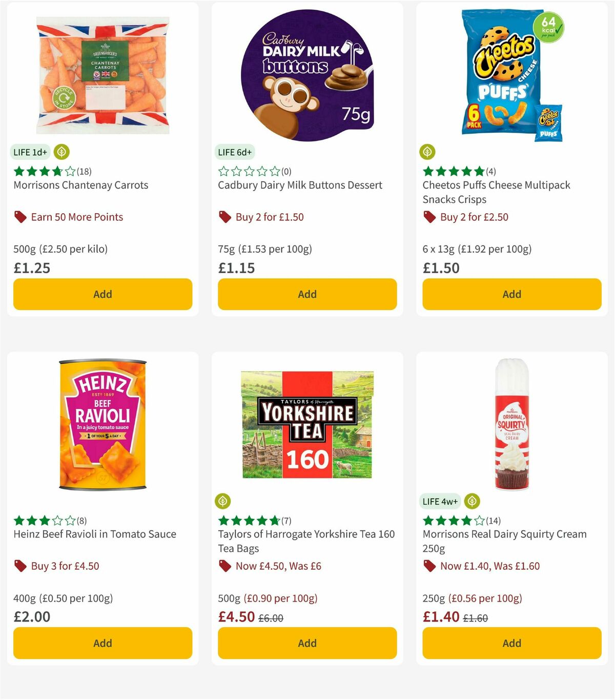Open the Cheetos Puffs Cheese Multipack listing
615x700 pixels.
point(496,192)
